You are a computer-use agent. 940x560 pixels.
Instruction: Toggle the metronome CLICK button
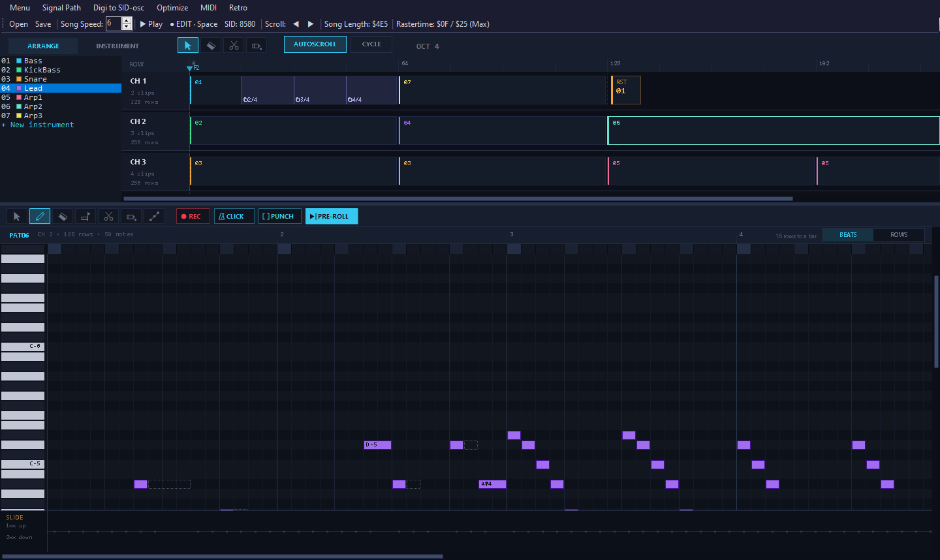[234, 216]
